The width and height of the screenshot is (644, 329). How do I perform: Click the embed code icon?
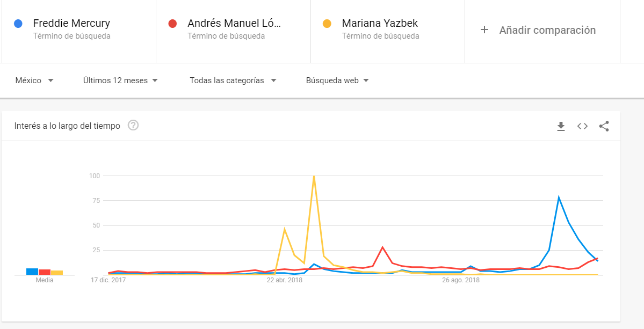coord(582,126)
